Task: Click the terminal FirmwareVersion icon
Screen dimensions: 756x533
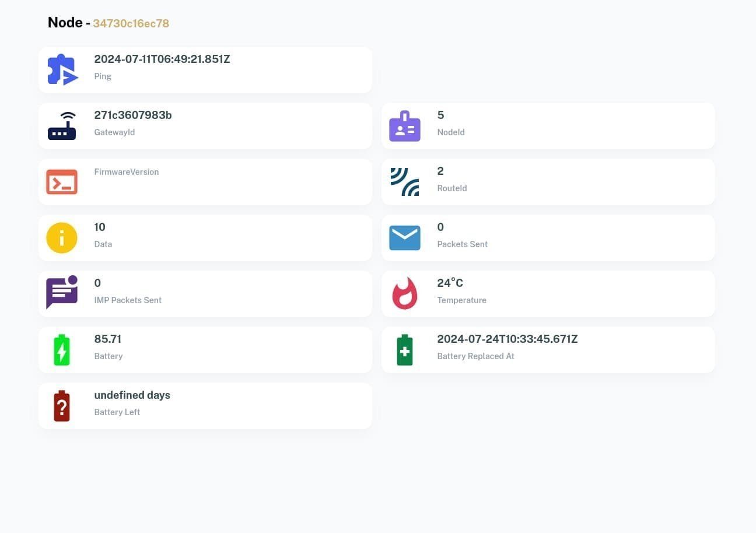Action: click(x=62, y=182)
